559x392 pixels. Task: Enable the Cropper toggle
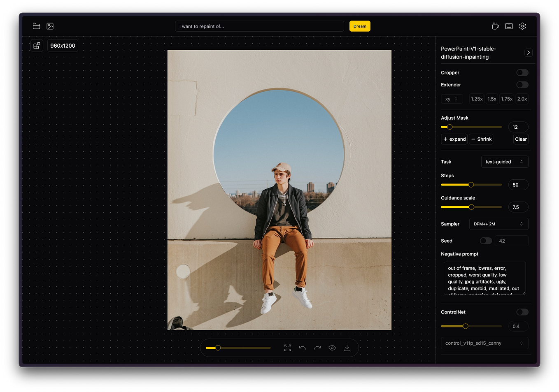[522, 72]
